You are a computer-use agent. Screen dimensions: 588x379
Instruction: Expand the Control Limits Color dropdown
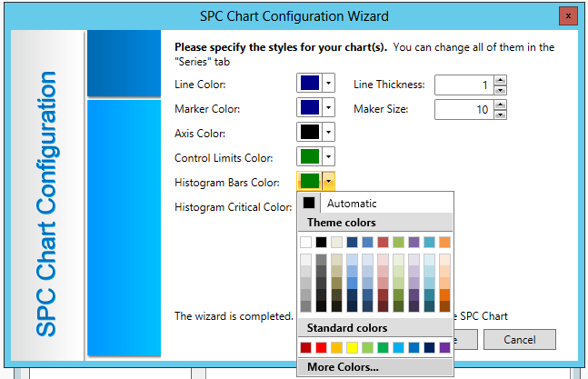pos(329,156)
